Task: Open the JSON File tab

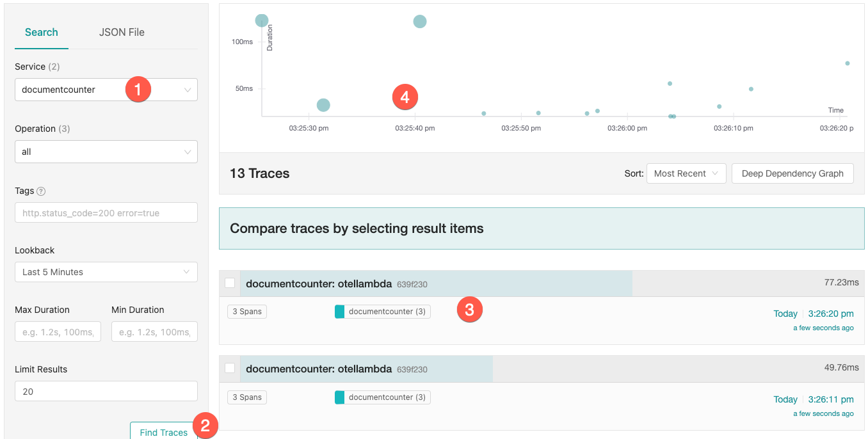Action: pyautogui.click(x=122, y=32)
